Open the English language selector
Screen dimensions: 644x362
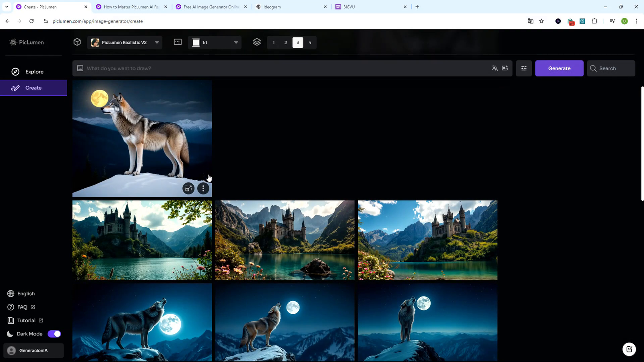coord(26,294)
